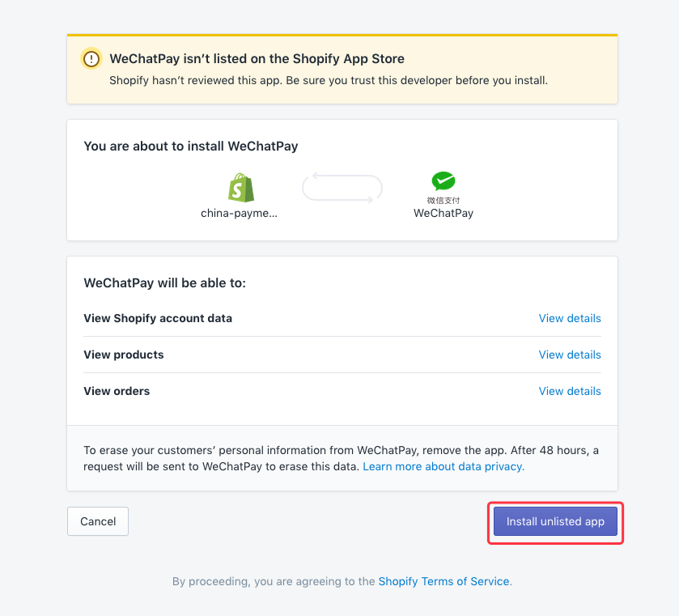Viewport: 679px width, 616px height.
Task: Open the Shopify Terms of Service link
Action: point(443,581)
